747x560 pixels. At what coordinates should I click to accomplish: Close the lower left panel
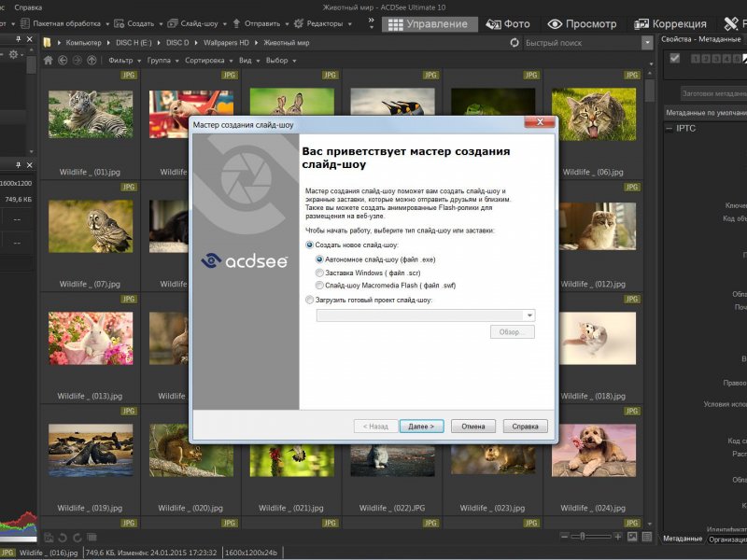tap(30, 165)
